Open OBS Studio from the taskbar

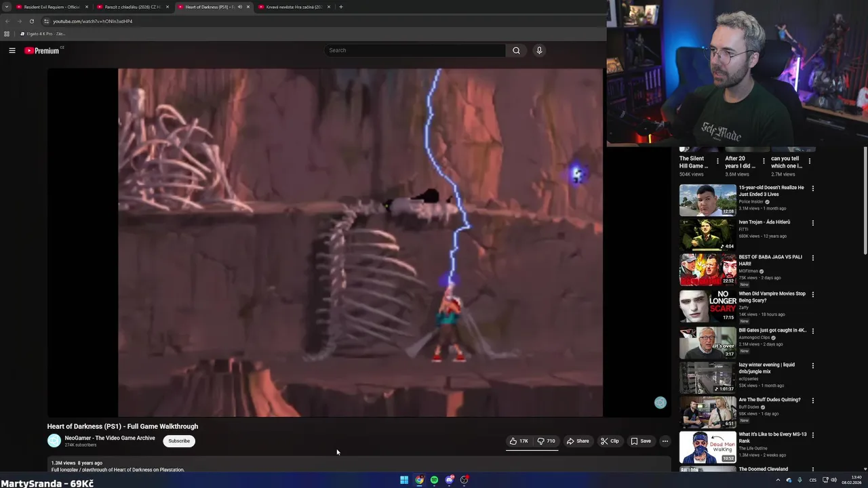click(464, 480)
